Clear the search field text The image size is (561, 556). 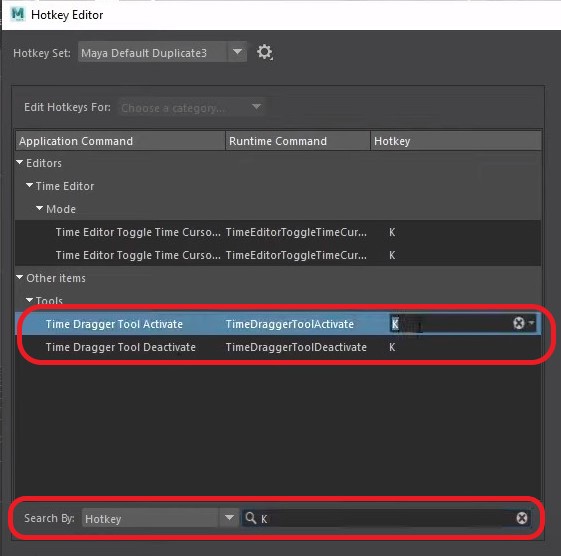coord(522,518)
